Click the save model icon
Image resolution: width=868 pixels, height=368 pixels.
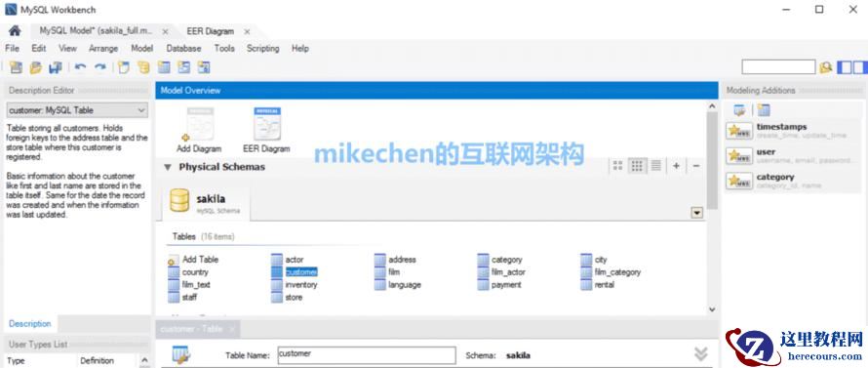(x=55, y=67)
